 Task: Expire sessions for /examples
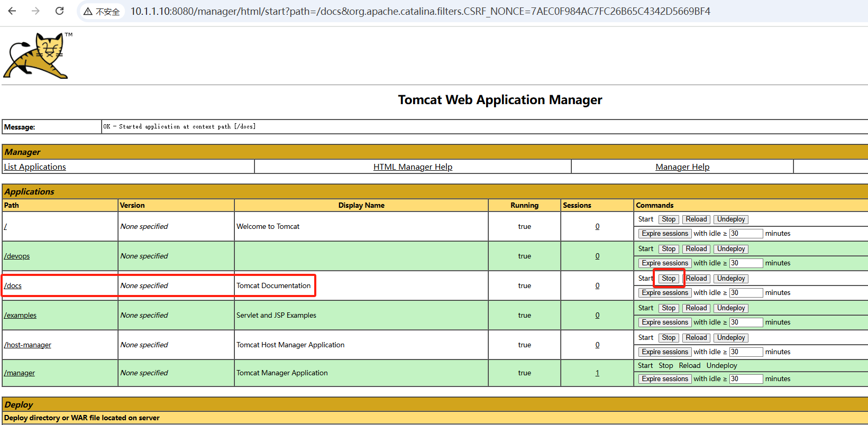[x=665, y=322]
